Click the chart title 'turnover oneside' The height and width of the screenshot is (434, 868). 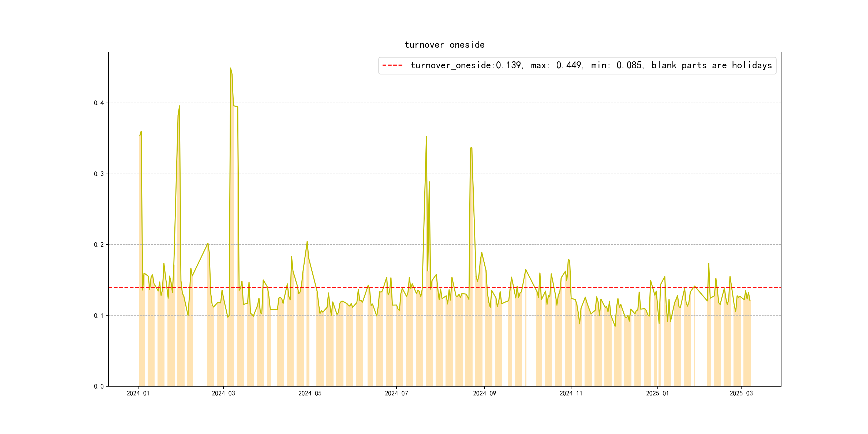[x=444, y=45]
